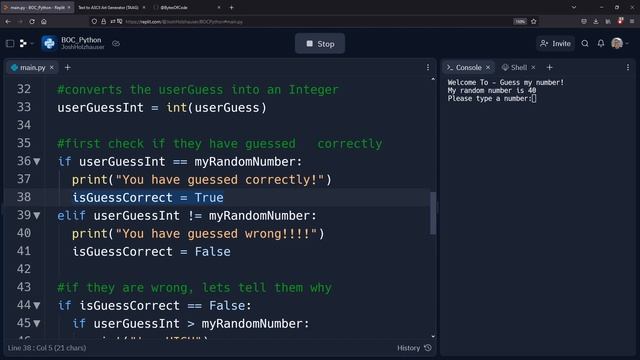640x360 pixels.
Task: Go back in browser
Action: (x=8, y=22)
